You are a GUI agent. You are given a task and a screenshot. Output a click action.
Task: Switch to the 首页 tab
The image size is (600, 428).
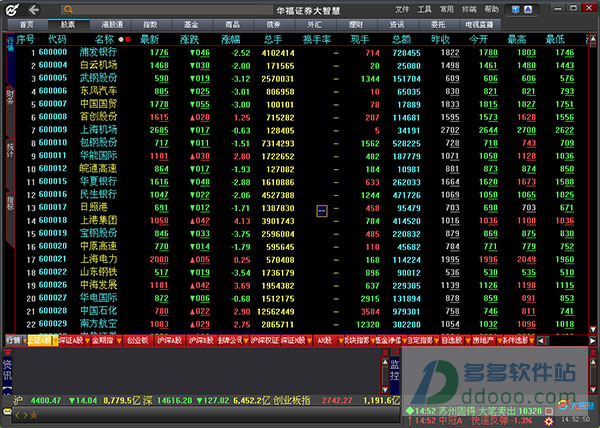[27, 24]
